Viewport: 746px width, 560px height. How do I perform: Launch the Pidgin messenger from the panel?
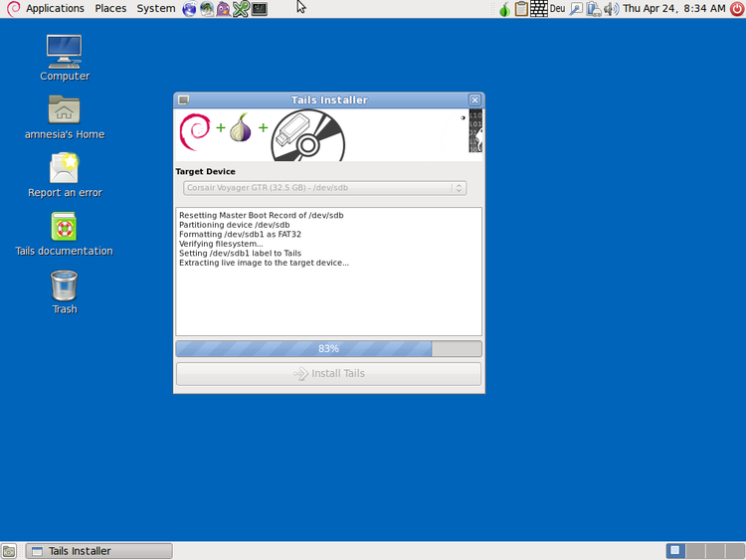coord(224,8)
